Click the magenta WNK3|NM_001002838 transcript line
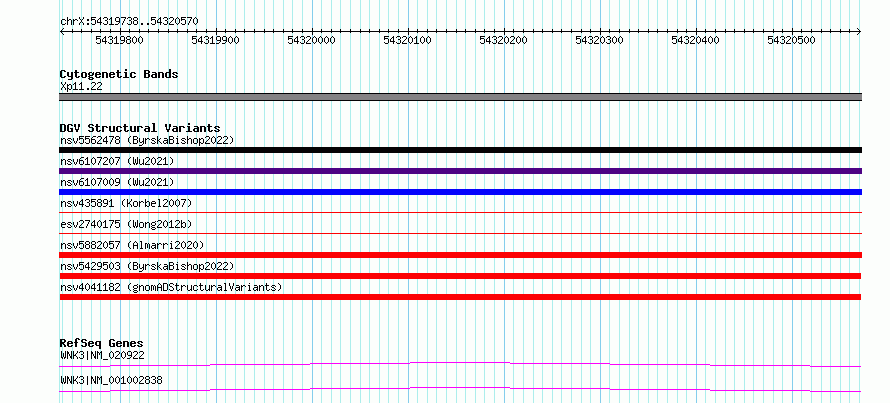 pyautogui.click(x=460, y=389)
